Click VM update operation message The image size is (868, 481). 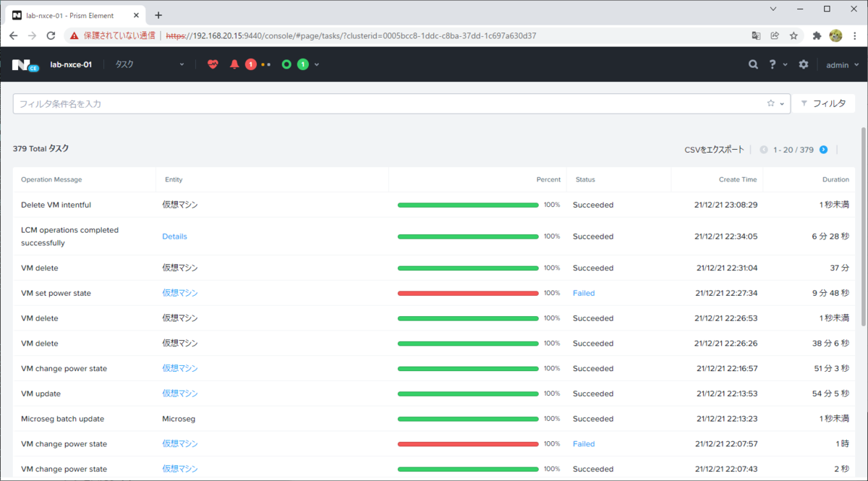click(41, 393)
